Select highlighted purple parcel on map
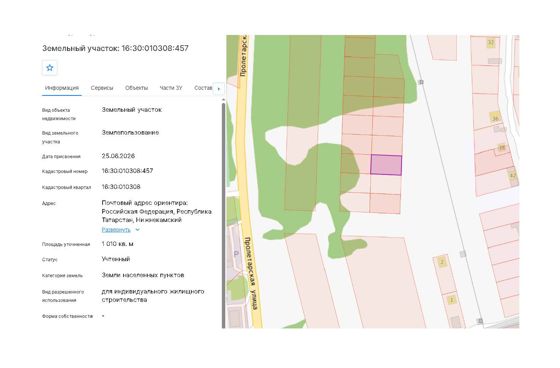The image size is (560, 368). point(386,165)
